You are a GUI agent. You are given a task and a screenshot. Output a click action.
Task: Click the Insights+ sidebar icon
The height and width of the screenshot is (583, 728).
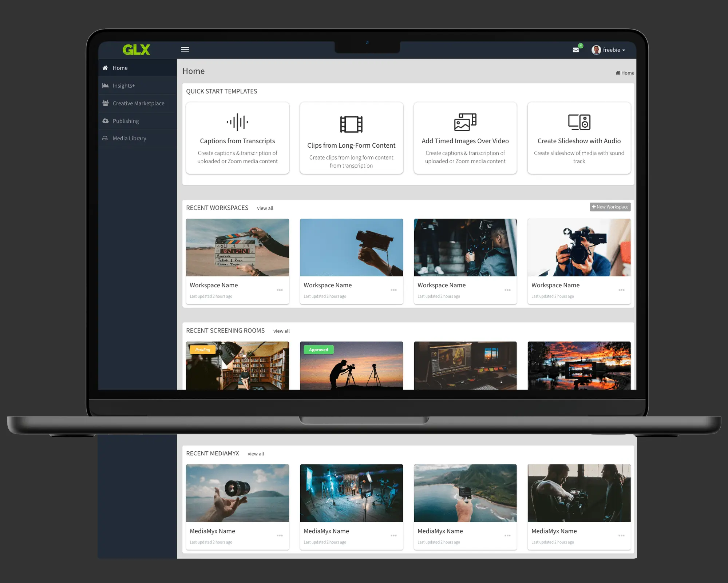[107, 85]
